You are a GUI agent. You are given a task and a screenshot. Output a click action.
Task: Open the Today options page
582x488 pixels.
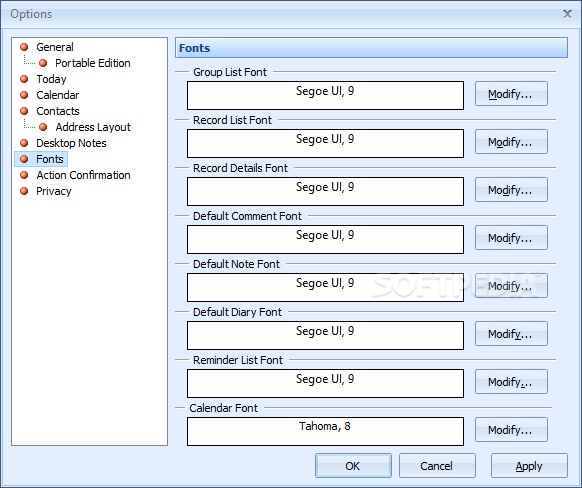51,79
